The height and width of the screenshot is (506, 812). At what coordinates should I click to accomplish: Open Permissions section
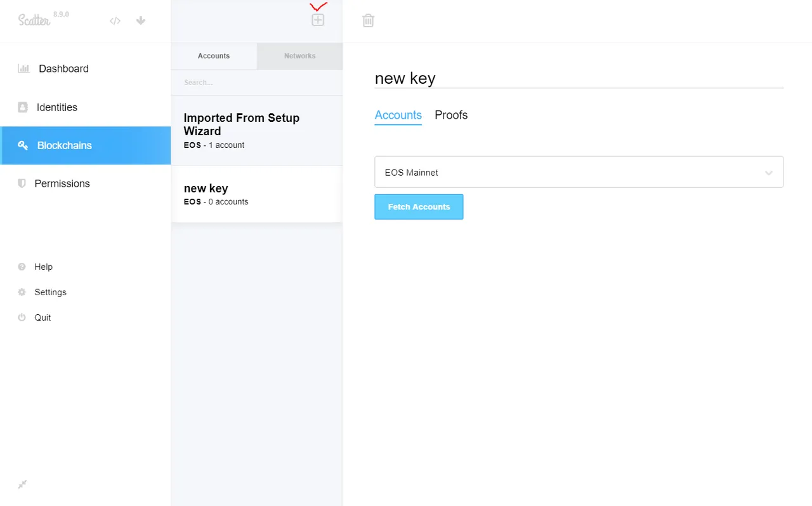85,183
